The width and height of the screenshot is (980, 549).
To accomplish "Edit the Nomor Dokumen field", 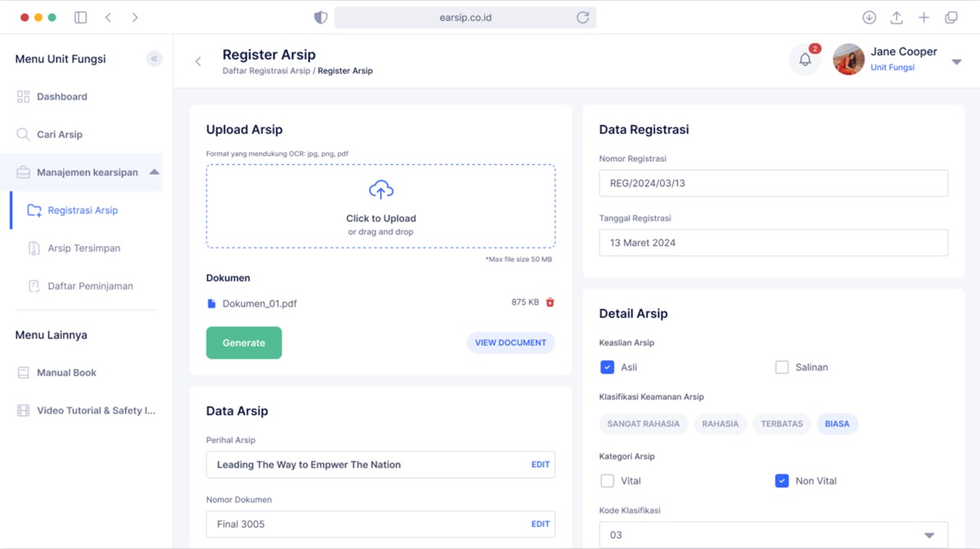I will 541,524.
